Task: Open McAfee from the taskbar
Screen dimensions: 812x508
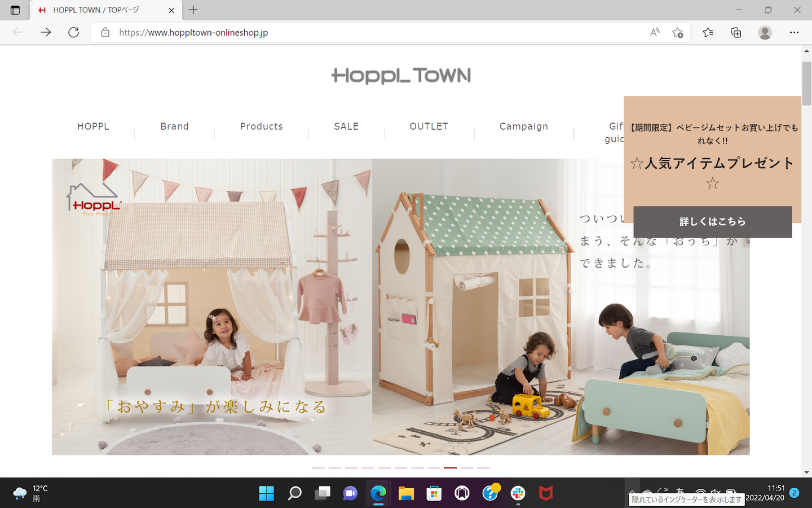Action: [546, 493]
